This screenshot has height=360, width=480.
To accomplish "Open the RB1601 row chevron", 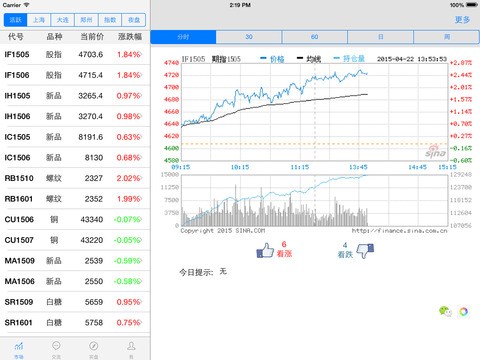I will (141, 199).
